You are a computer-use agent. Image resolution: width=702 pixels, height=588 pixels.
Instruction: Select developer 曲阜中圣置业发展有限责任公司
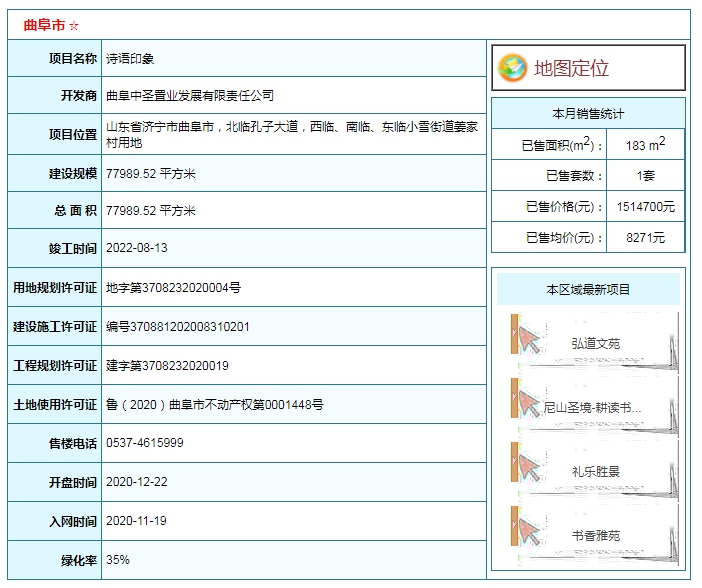coord(190,95)
